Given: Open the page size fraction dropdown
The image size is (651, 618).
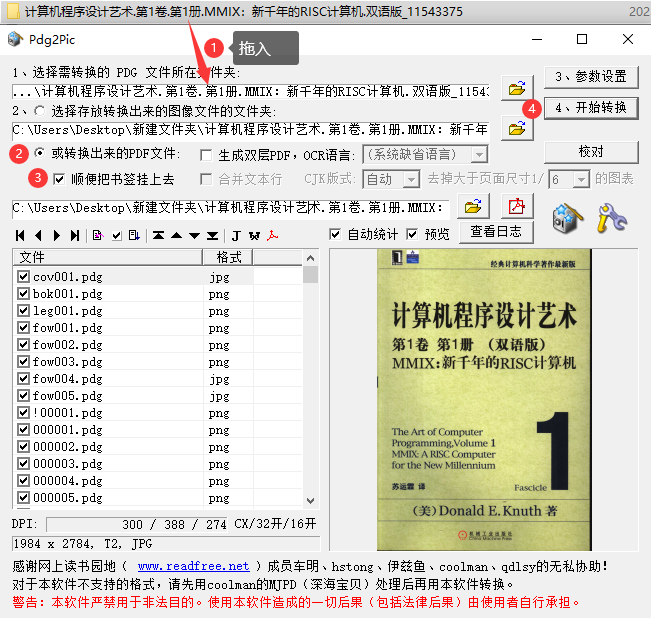Looking at the screenshot, I should point(581,180).
